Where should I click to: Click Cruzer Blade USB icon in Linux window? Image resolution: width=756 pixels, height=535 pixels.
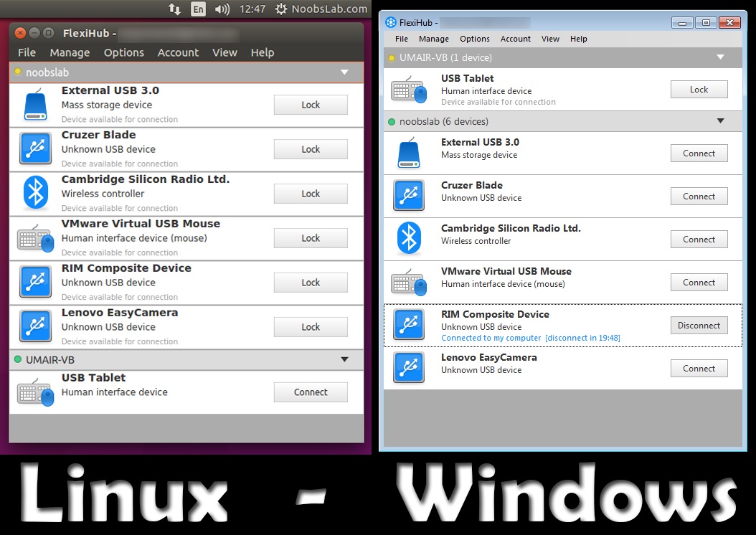pyautogui.click(x=35, y=148)
